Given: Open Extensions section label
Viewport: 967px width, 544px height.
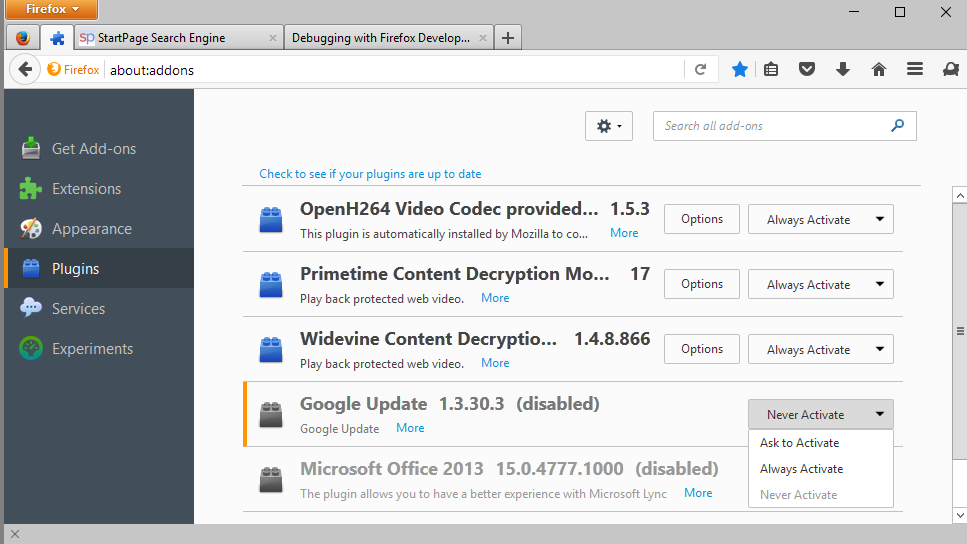Looking at the screenshot, I should [x=86, y=189].
